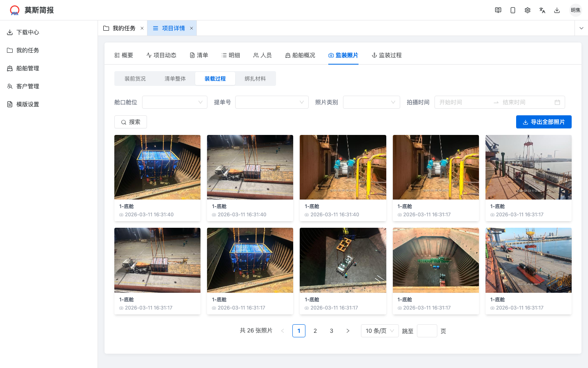Click the mobile device icon in top bar
The height and width of the screenshot is (368, 588).
coord(513,10)
